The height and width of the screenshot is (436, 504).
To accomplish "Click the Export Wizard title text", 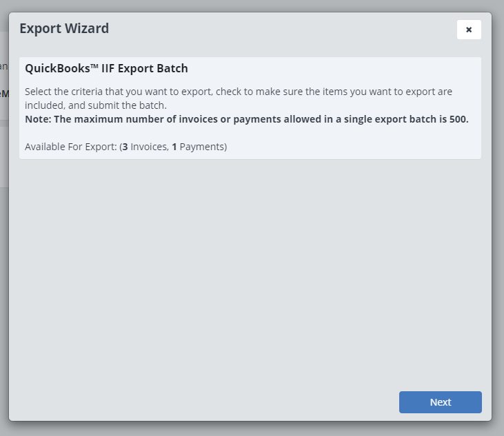I will (x=64, y=28).
